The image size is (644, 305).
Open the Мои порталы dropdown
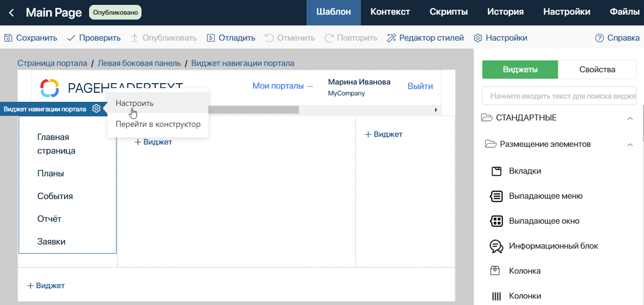283,86
